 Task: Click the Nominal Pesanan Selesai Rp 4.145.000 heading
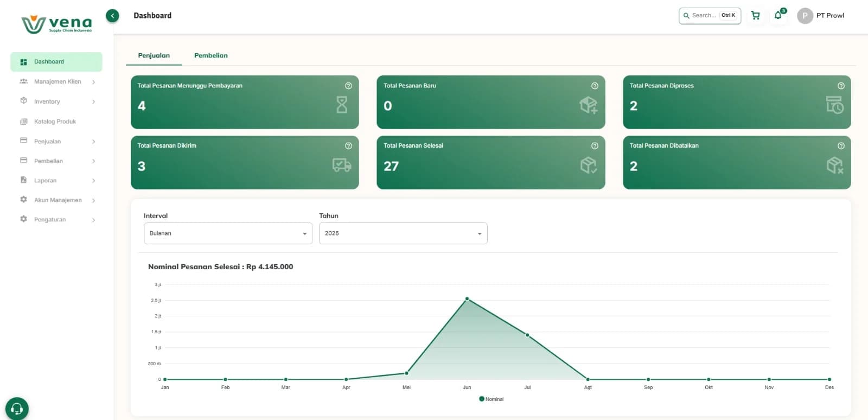221,267
